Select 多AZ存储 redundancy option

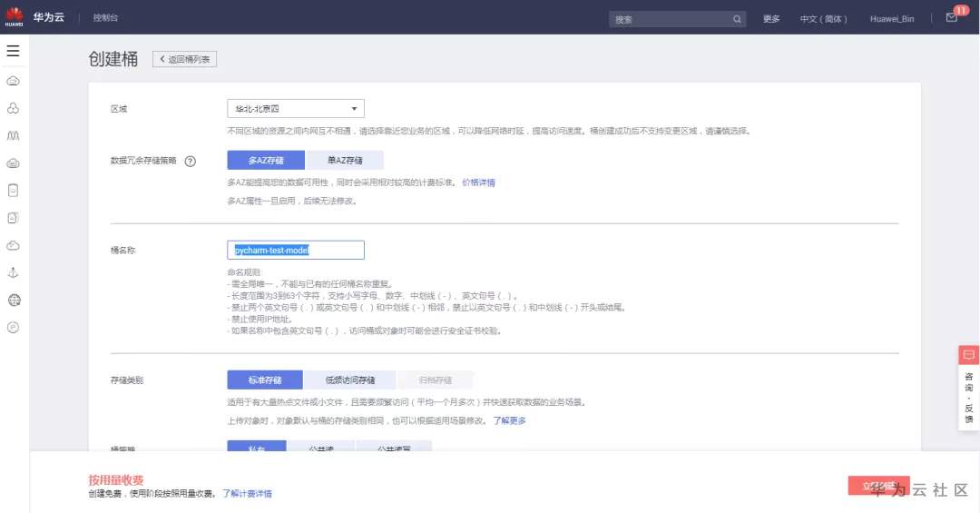pyautogui.click(x=266, y=160)
